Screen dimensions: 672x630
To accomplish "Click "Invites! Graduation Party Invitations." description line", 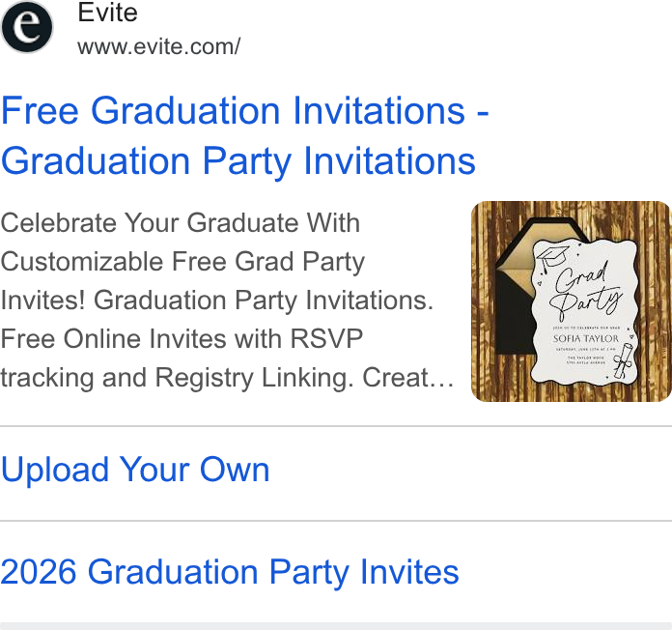I will pyautogui.click(x=217, y=301).
